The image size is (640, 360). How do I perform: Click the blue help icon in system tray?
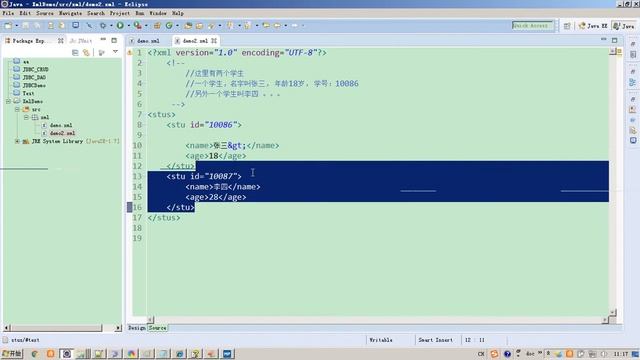point(507,354)
